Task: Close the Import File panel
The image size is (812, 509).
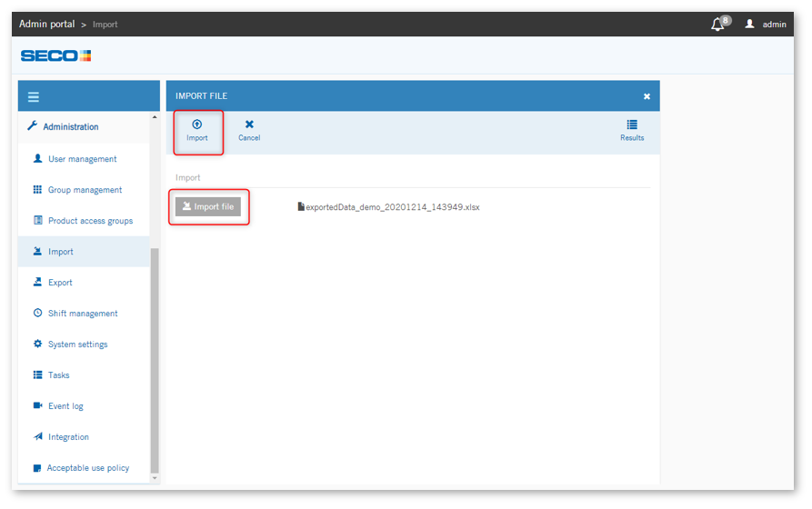Action: click(647, 96)
